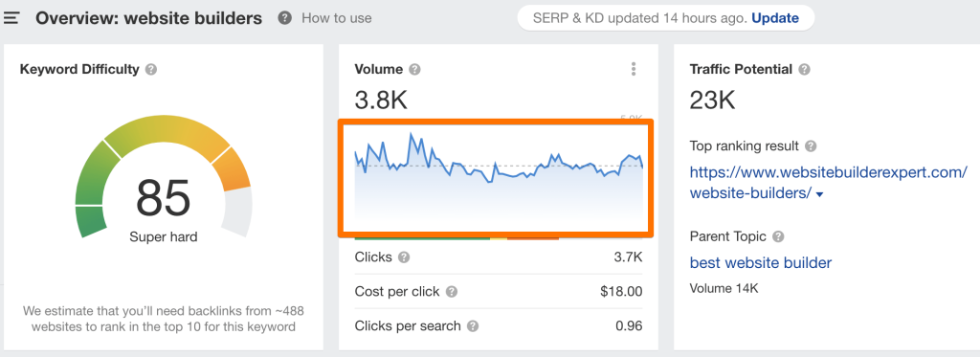Image resolution: width=980 pixels, height=357 pixels.
Task: Click Traffic Potential help icon
Action: (x=804, y=70)
